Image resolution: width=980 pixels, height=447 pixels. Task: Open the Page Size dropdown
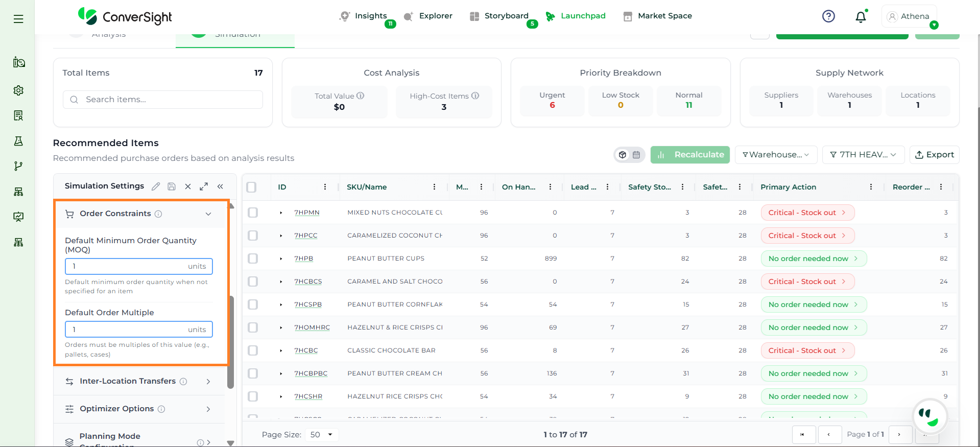(x=322, y=435)
